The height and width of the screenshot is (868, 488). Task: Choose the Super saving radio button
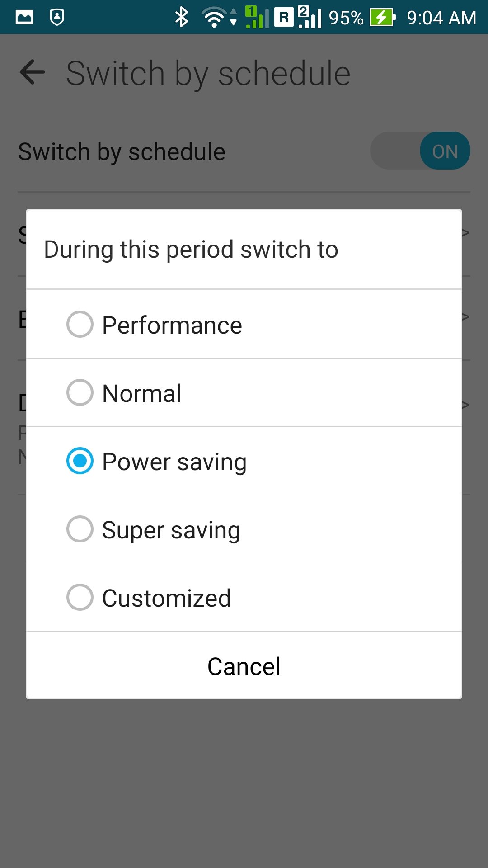(x=80, y=529)
